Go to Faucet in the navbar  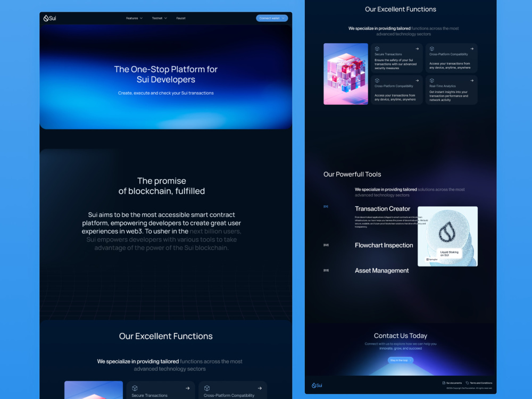(181, 18)
